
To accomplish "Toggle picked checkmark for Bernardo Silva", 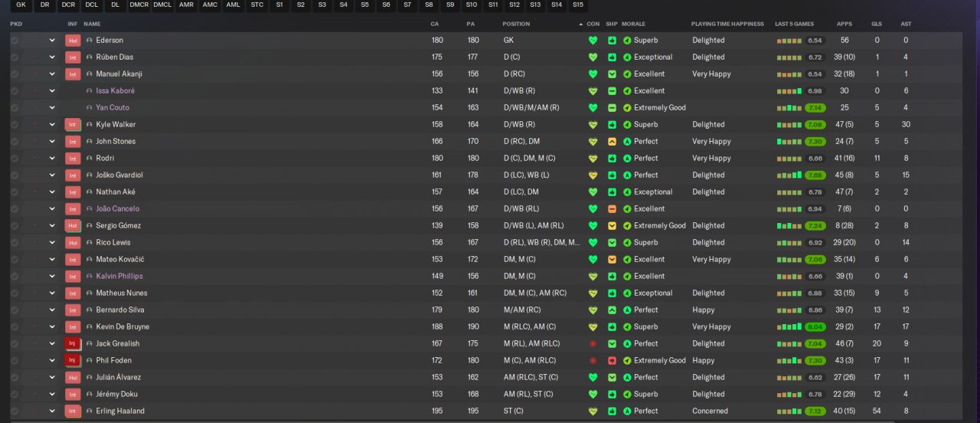I will (x=15, y=310).
